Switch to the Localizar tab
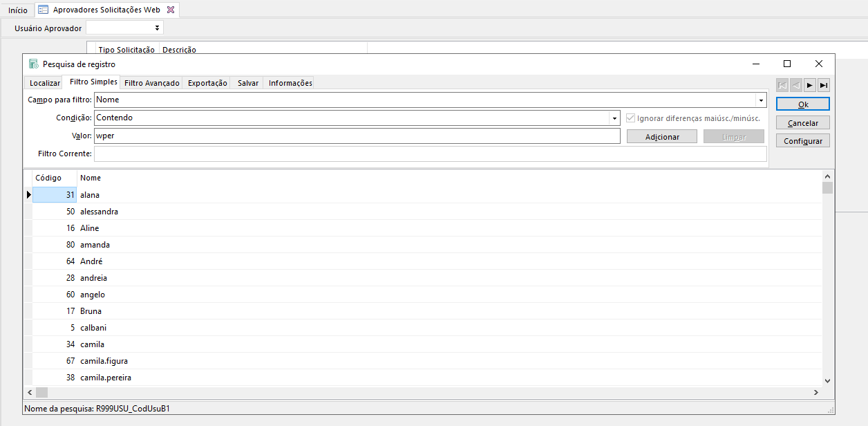 [45, 83]
